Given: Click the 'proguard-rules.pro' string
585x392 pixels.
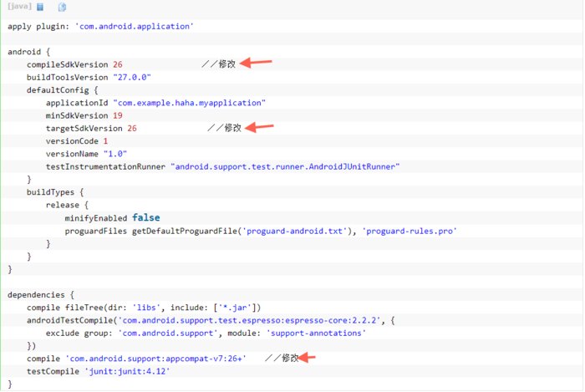Looking at the screenshot, I should (x=409, y=231).
